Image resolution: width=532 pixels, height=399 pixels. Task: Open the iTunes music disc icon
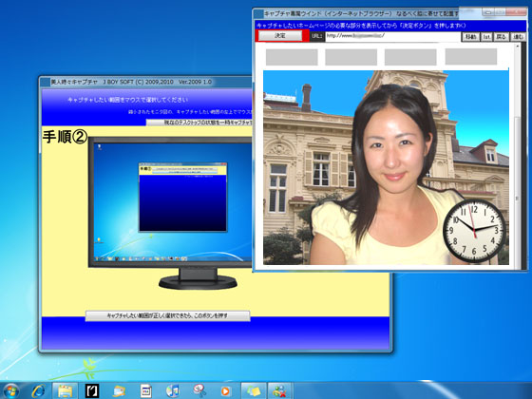point(172,390)
